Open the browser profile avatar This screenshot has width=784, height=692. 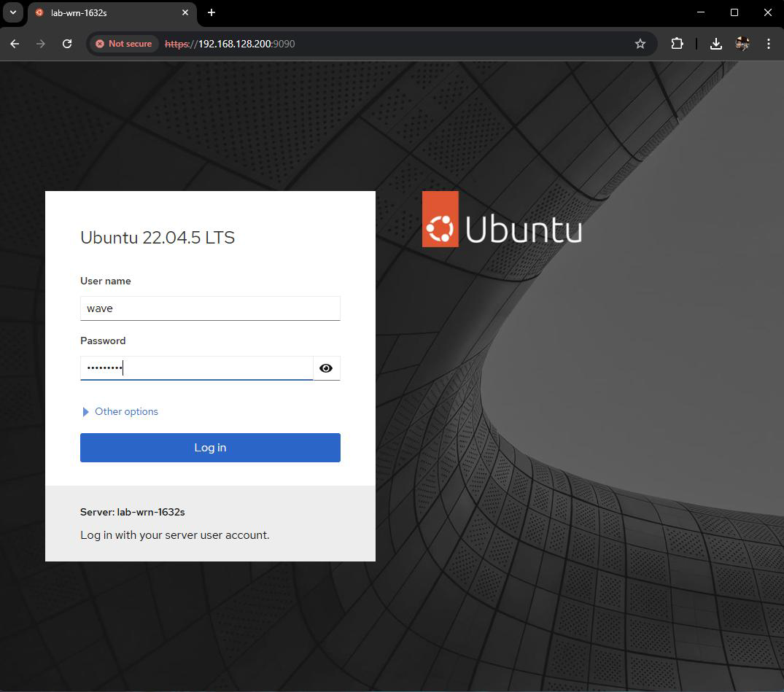point(742,44)
